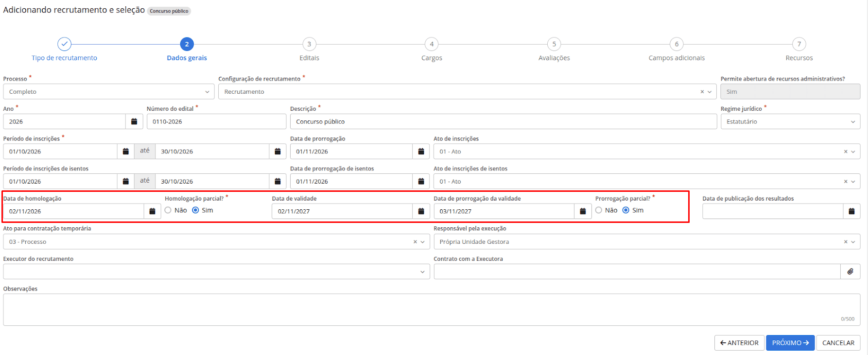
Task: Open the Processo dropdown
Action: [x=109, y=92]
